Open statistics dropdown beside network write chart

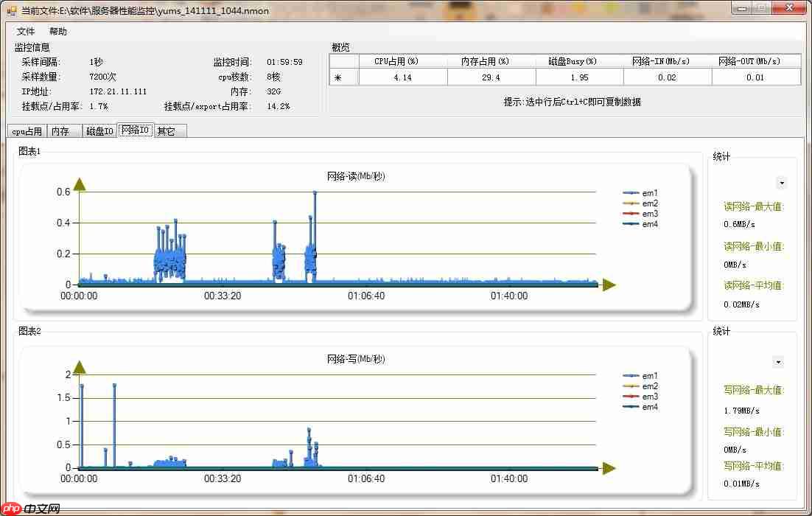tap(778, 362)
